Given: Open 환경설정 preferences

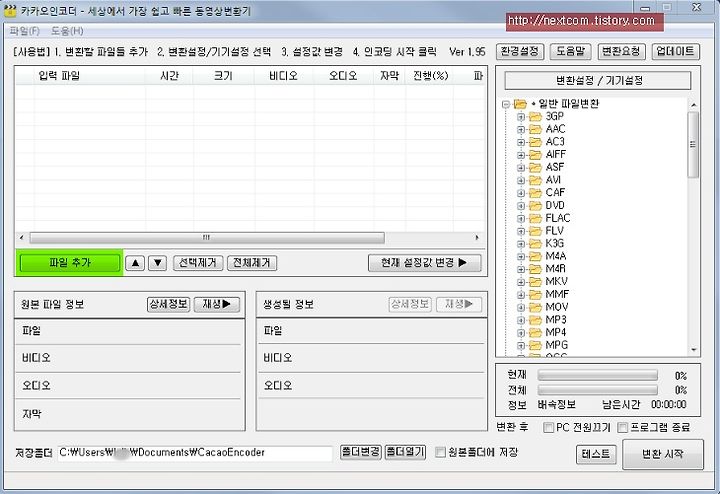Looking at the screenshot, I should point(520,51).
